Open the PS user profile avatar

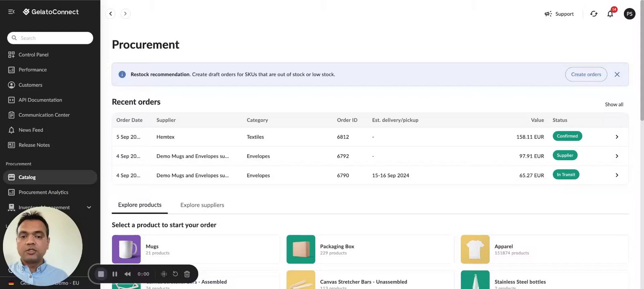pyautogui.click(x=629, y=14)
